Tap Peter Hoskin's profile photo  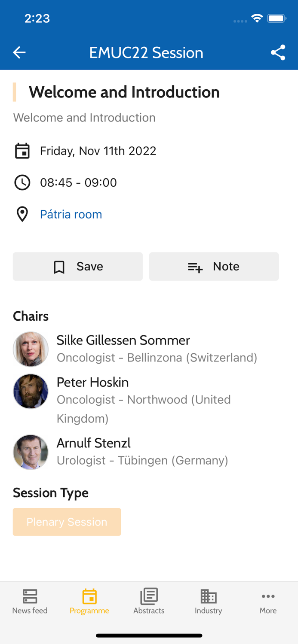pos(31,391)
